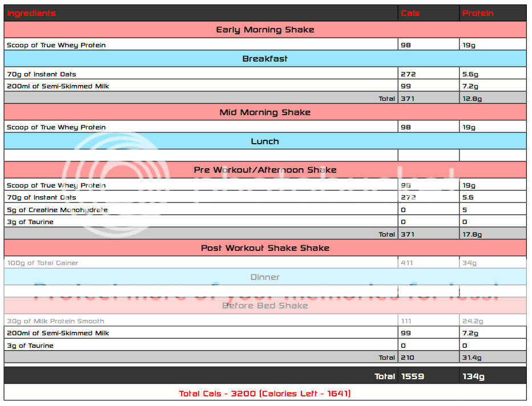Image resolution: width=532 pixels, height=406 pixels.
Task: Click the 19g protein value under Mid Morning Shake
Action: 469,127
